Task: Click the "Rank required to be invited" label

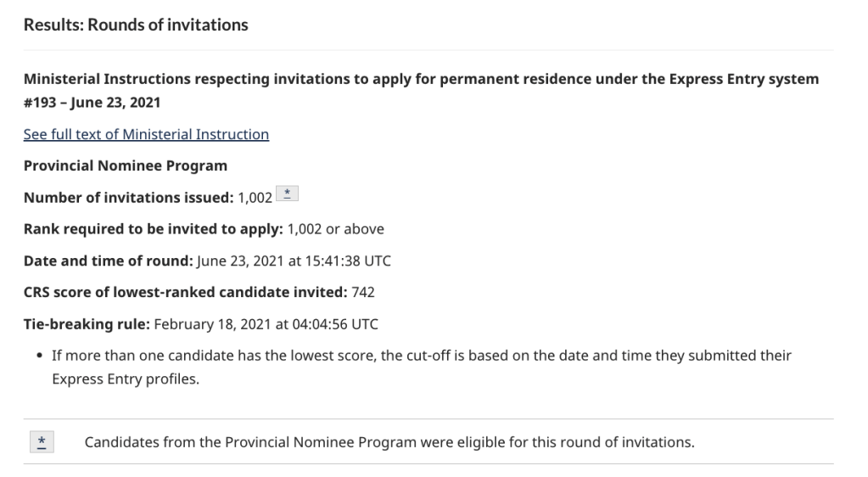Action: click(154, 229)
